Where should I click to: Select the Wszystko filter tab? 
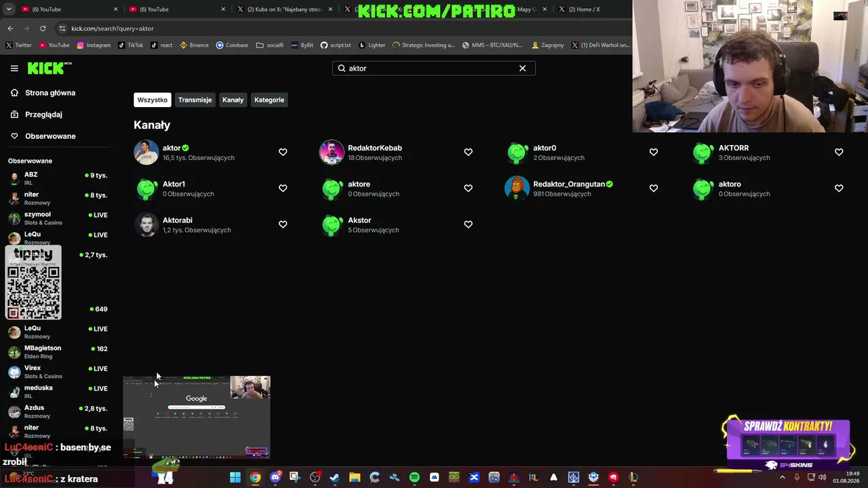coord(152,100)
